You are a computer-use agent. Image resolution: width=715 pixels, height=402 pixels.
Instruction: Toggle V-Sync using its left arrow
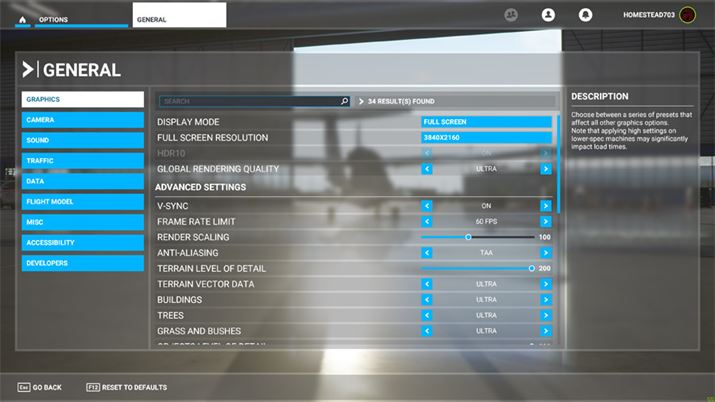[x=427, y=206]
